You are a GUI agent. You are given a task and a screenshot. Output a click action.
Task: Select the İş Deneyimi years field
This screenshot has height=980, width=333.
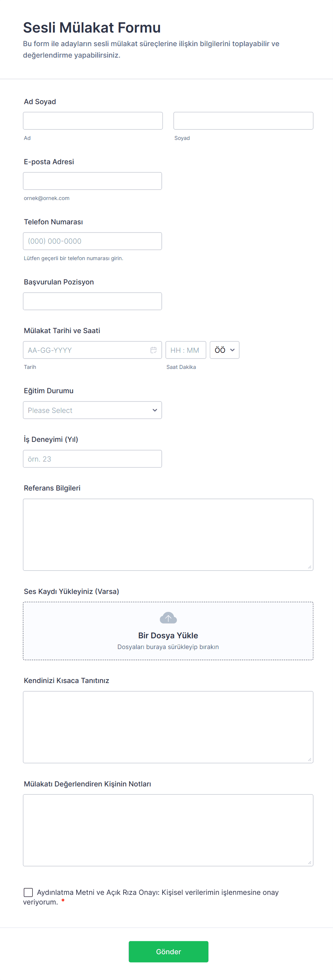click(x=92, y=459)
